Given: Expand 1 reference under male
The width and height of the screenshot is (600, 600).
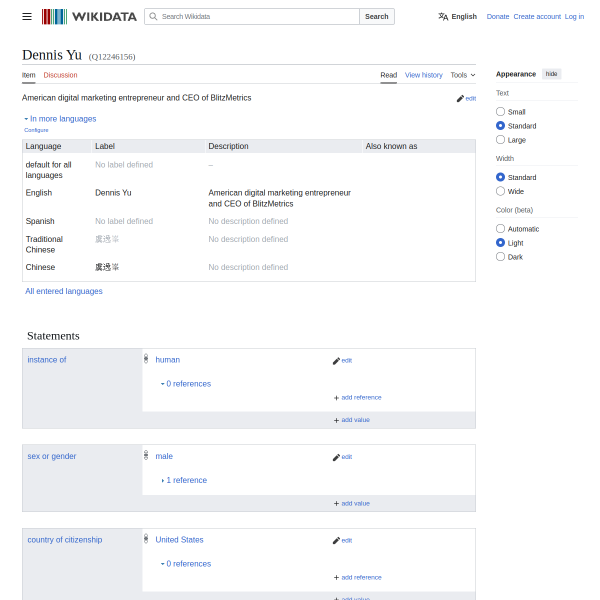Looking at the screenshot, I should coord(184,480).
